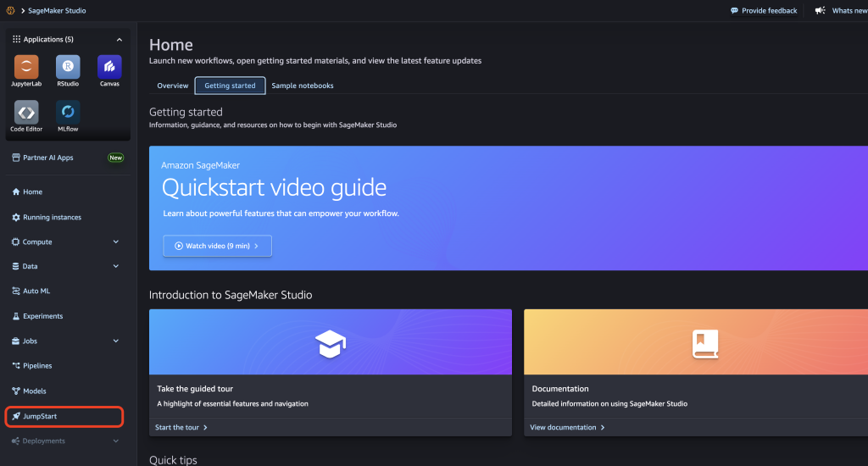
Task: Click the SageMaker logo in breadcrumb
Action: (x=10, y=10)
